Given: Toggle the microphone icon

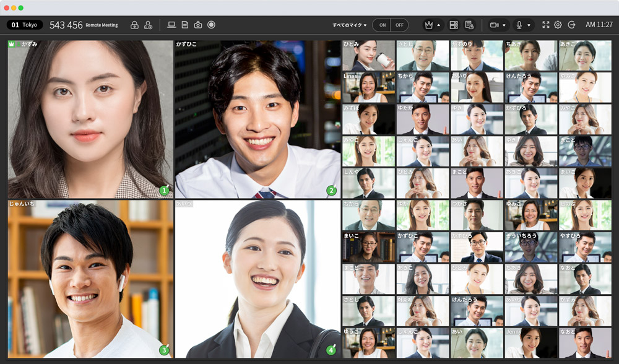Looking at the screenshot, I should (x=519, y=25).
